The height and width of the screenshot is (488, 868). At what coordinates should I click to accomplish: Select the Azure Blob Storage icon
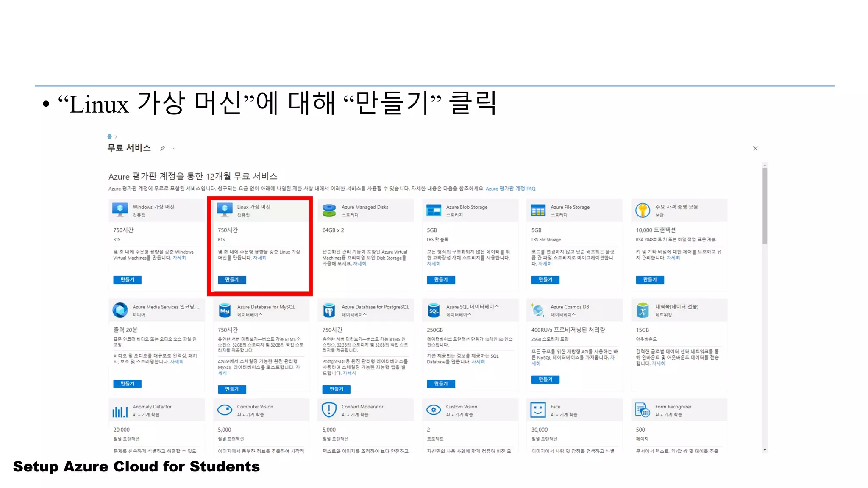click(x=434, y=210)
